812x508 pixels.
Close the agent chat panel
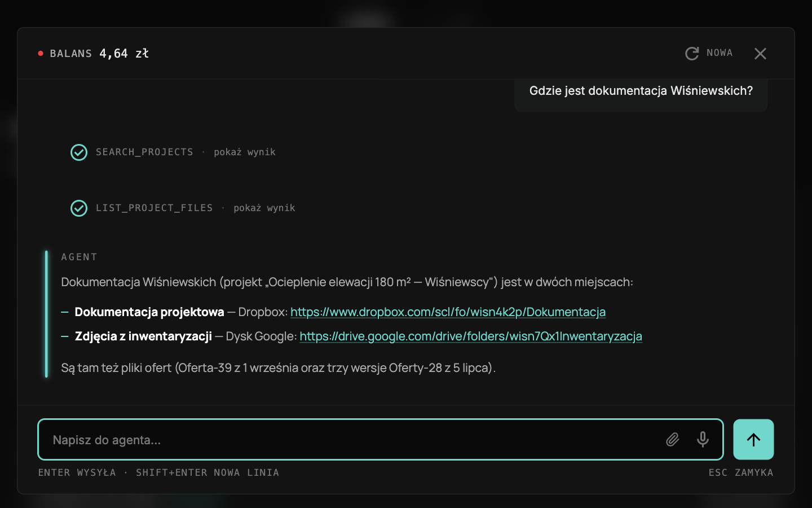click(760, 54)
